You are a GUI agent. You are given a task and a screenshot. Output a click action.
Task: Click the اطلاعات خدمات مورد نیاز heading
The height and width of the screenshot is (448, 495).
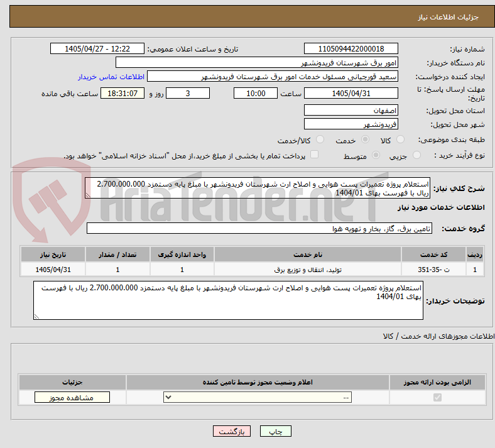(441, 207)
